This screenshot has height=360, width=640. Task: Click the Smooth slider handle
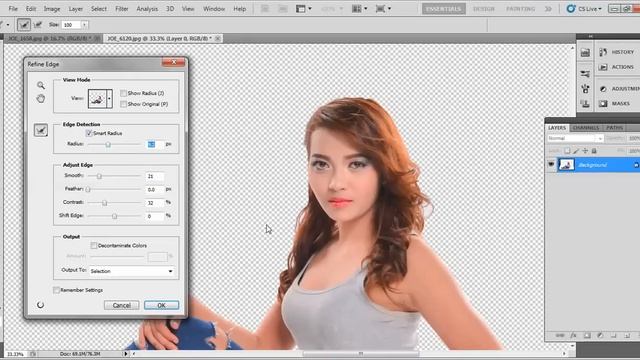click(x=99, y=176)
